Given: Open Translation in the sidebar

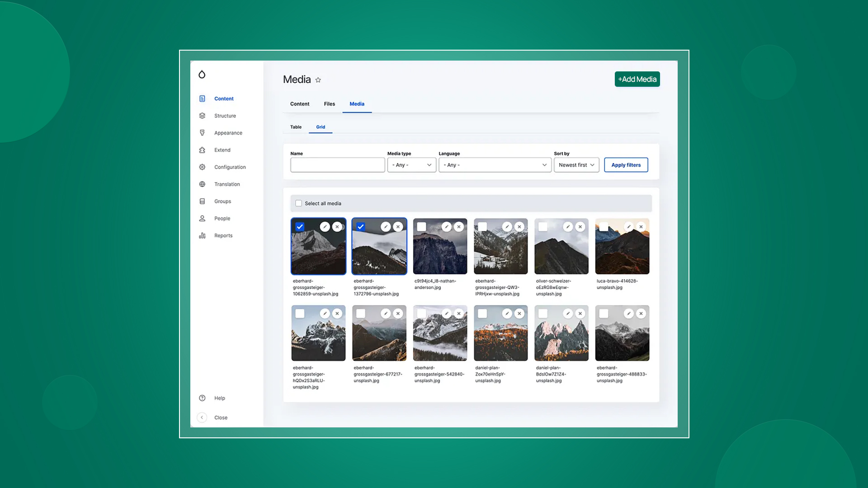Looking at the screenshot, I should point(227,184).
